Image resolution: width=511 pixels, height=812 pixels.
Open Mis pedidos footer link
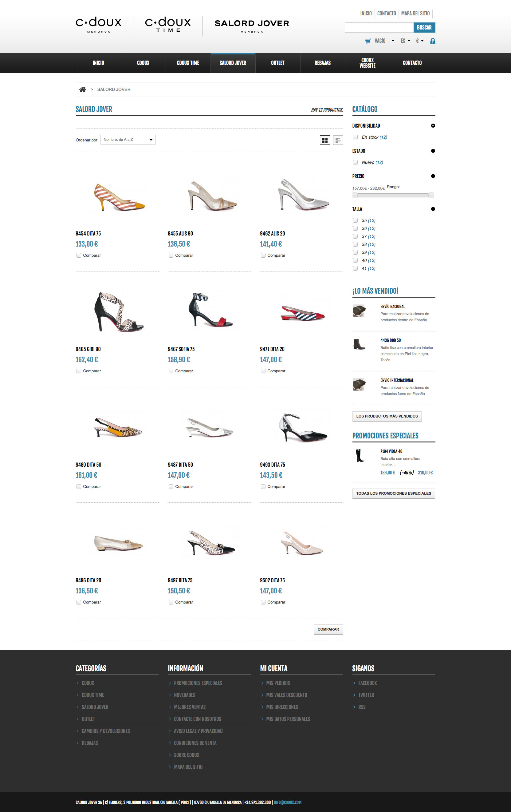[278, 683]
